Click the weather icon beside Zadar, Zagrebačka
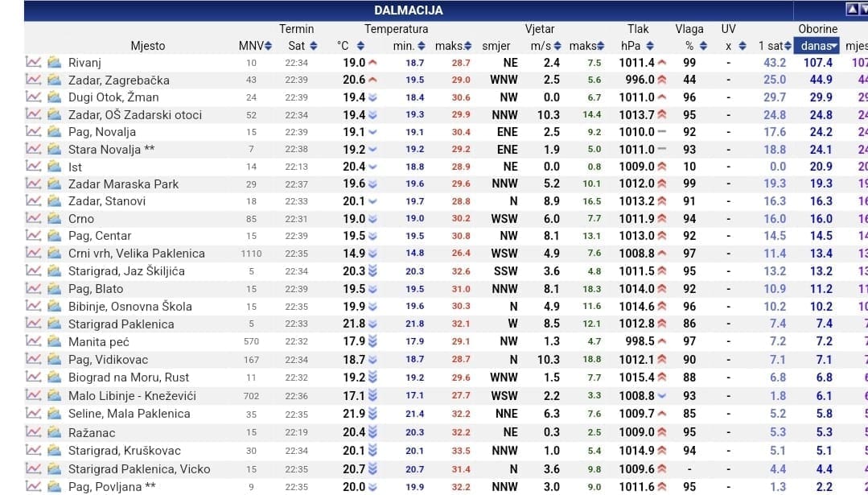 pos(54,80)
